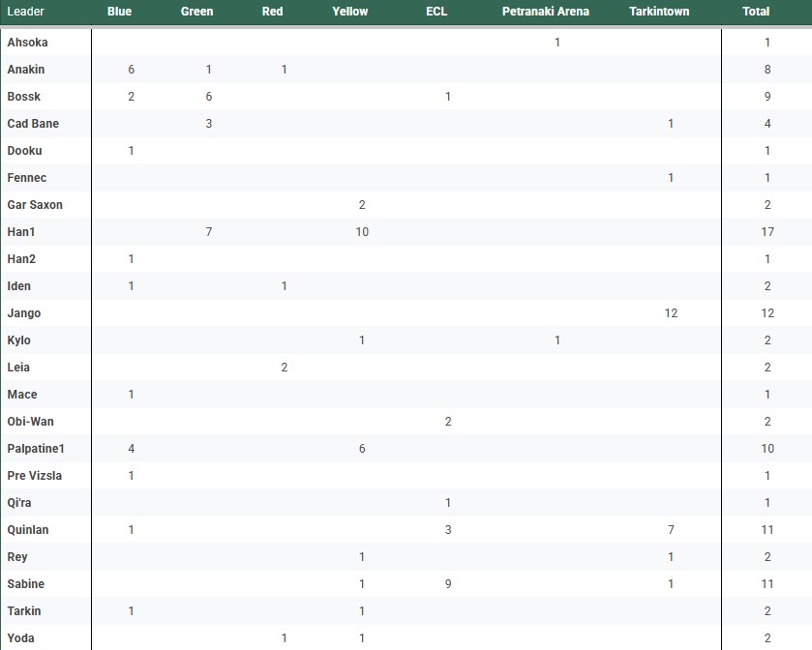The height and width of the screenshot is (650, 812).
Task: Click Han1's Green value 7
Action: (209, 232)
